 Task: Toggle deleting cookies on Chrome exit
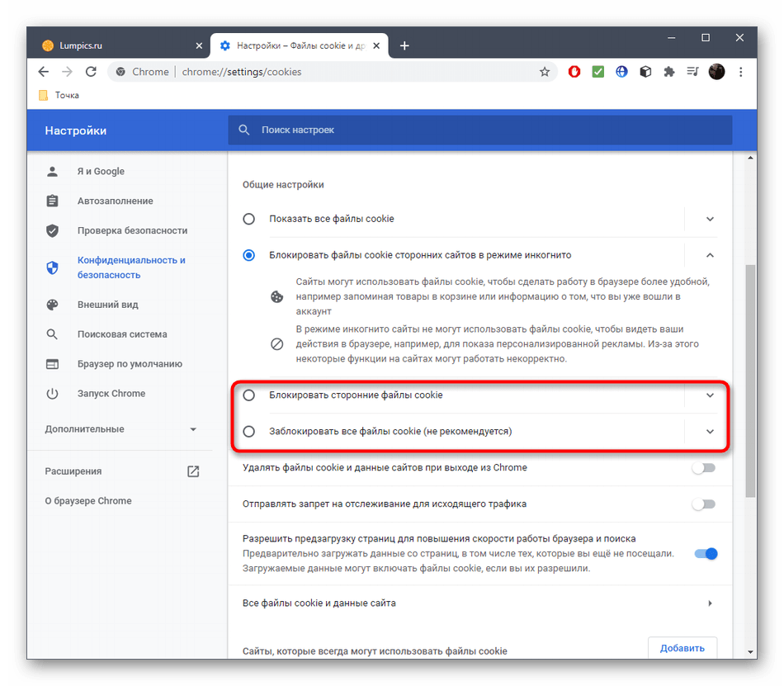coord(704,468)
